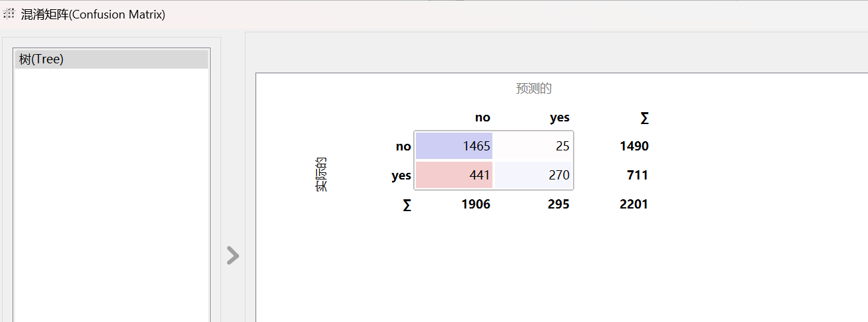Click the sigma column sum header
The width and height of the screenshot is (868, 322).
pyautogui.click(x=644, y=118)
